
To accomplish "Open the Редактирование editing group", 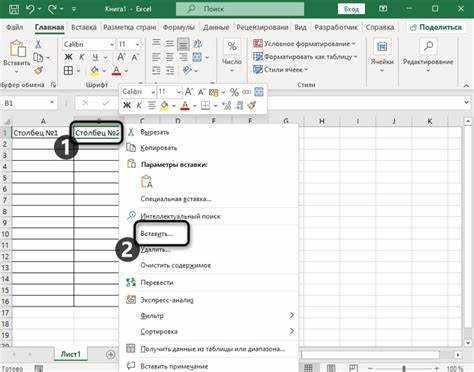I will pyautogui.click(x=428, y=55).
